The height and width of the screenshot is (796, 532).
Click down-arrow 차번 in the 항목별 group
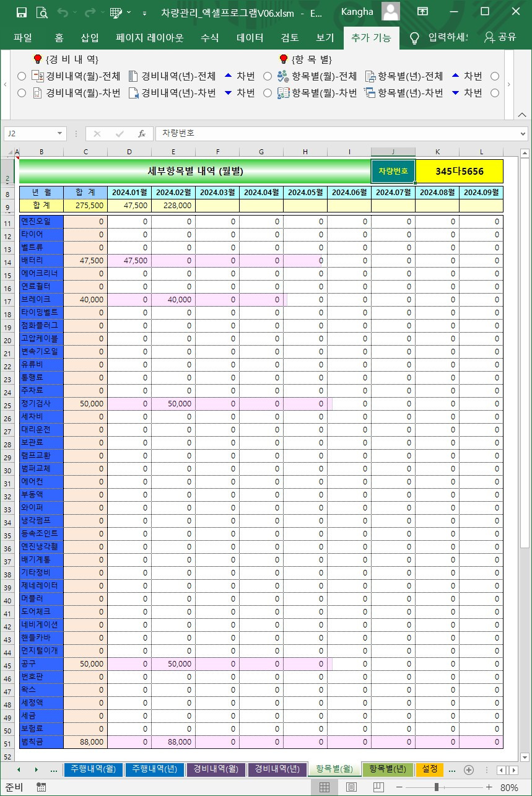point(467,93)
